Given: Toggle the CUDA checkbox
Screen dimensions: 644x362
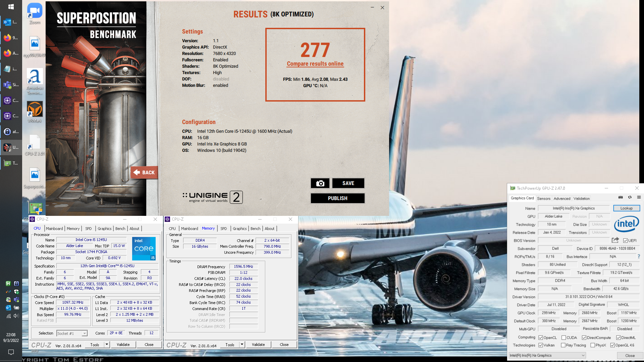Looking at the screenshot, I should [564, 338].
